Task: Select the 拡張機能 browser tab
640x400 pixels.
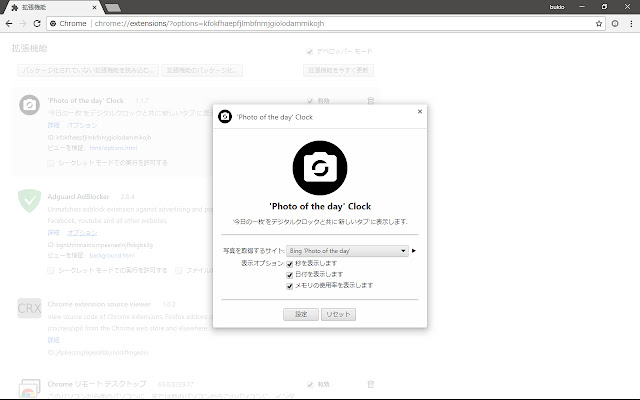Action: pyautogui.click(x=52, y=7)
